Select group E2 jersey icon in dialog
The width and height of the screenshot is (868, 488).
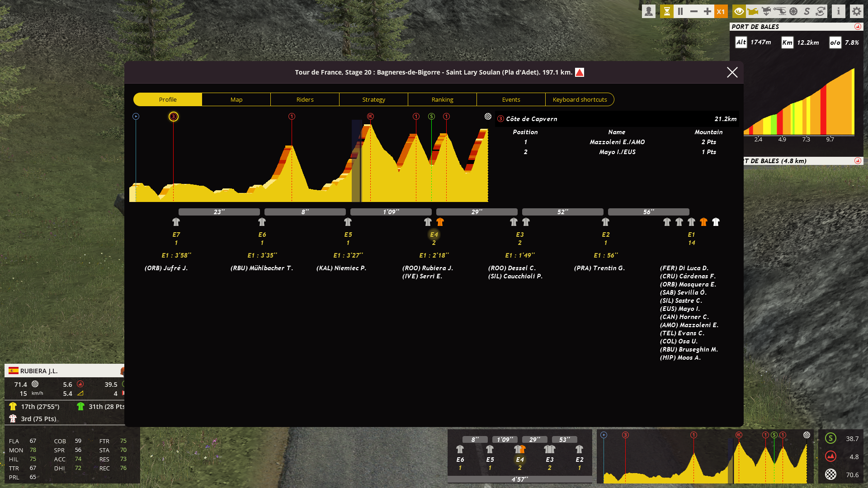tap(605, 222)
